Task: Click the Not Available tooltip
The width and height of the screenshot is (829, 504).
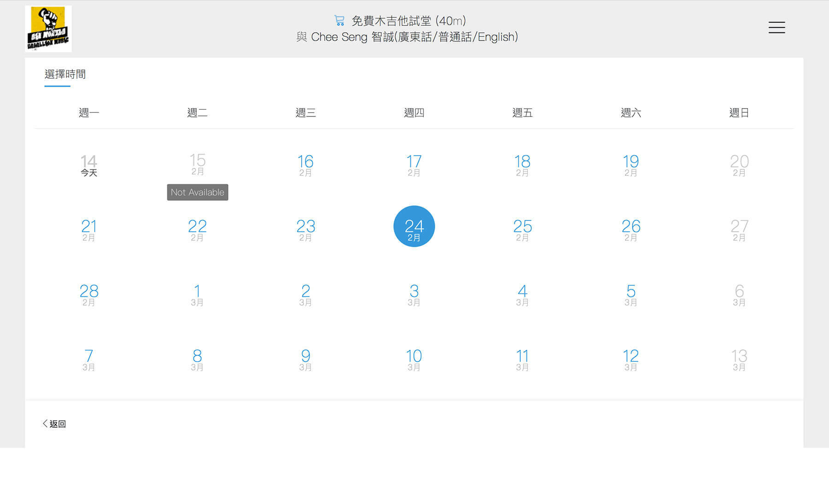Action: [198, 192]
